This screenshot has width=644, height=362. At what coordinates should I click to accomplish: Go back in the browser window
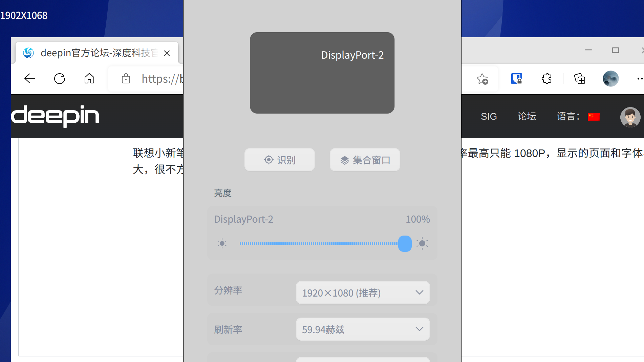click(30, 79)
